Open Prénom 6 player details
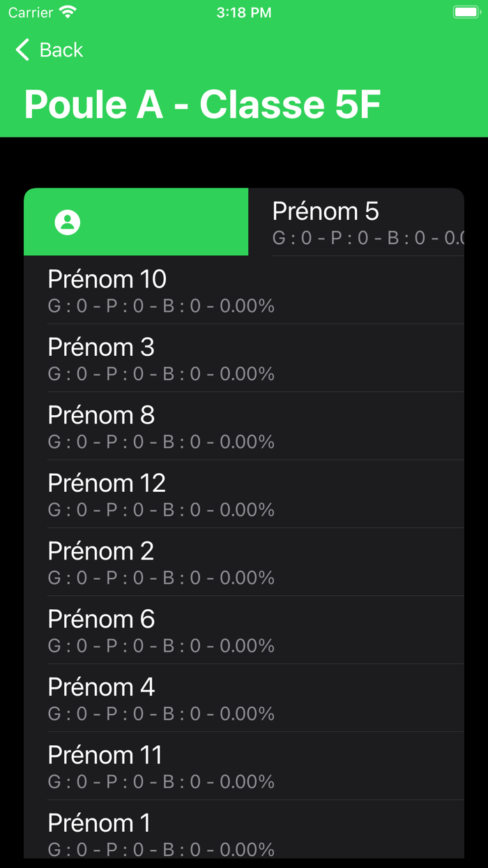 coord(244,630)
